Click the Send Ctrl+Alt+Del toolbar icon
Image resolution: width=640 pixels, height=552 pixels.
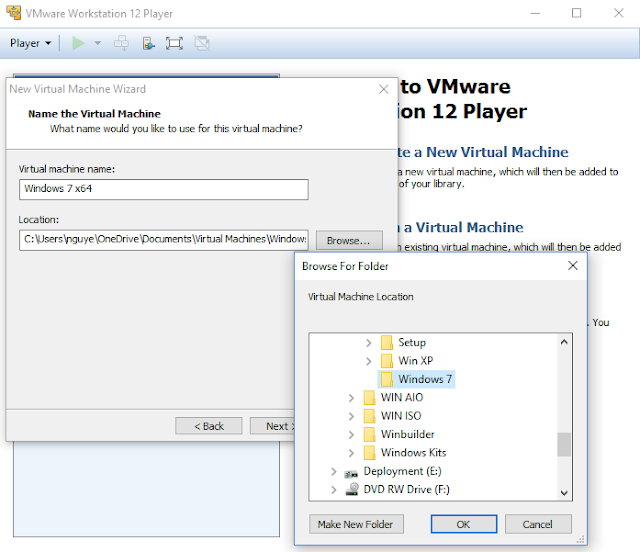coord(121,43)
